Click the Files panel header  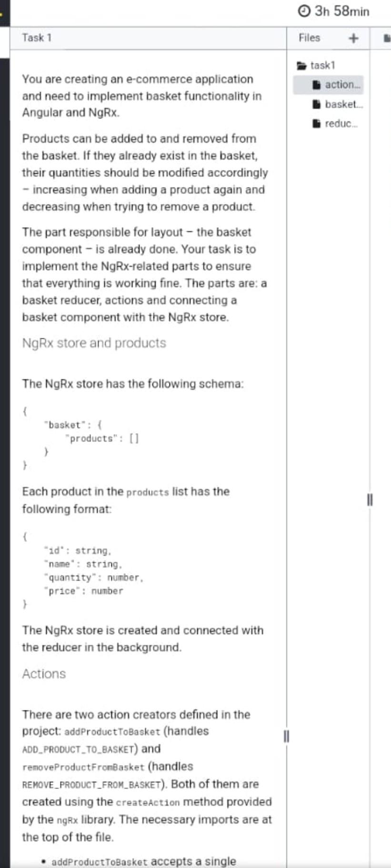point(309,39)
